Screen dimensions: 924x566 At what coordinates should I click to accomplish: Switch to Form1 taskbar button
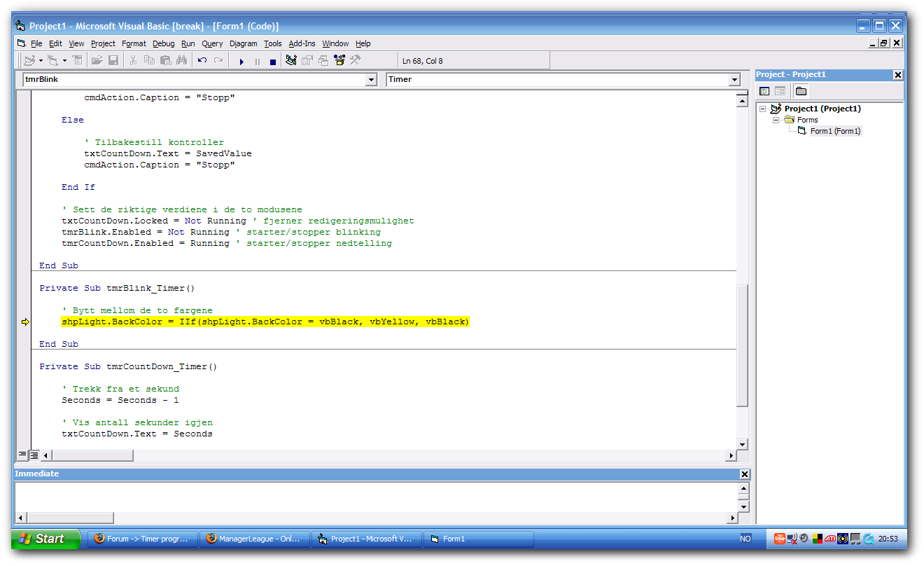click(x=479, y=539)
